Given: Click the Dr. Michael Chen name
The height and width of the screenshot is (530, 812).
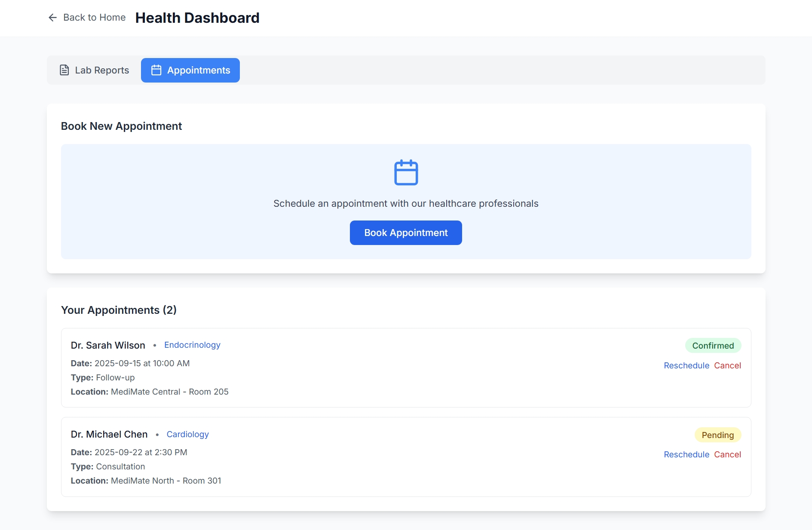Looking at the screenshot, I should coord(109,434).
